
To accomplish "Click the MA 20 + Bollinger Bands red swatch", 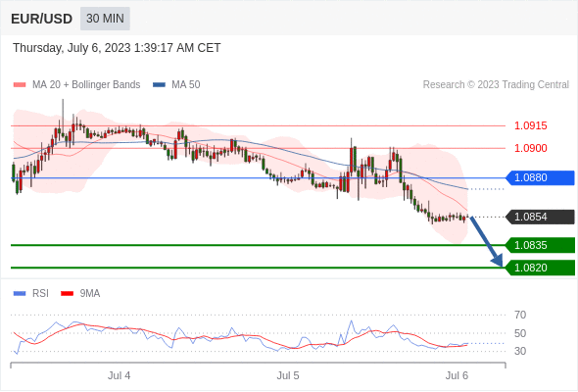I will tap(20, 85).
